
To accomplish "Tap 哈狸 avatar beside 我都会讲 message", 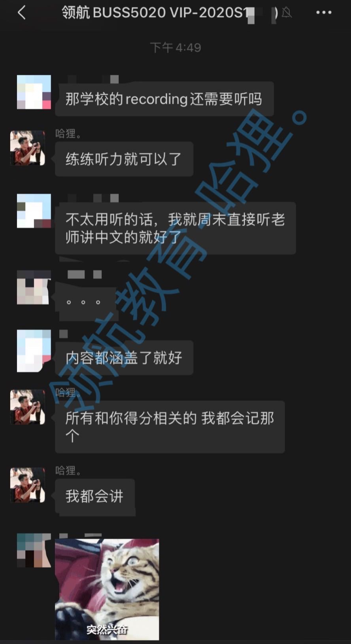I will [x=27, y=485].
